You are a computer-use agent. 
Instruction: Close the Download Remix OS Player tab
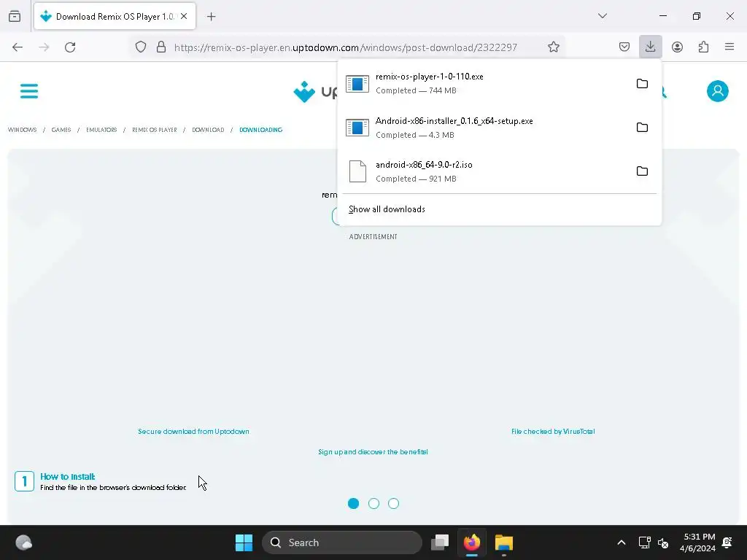(x=184, y=16)
